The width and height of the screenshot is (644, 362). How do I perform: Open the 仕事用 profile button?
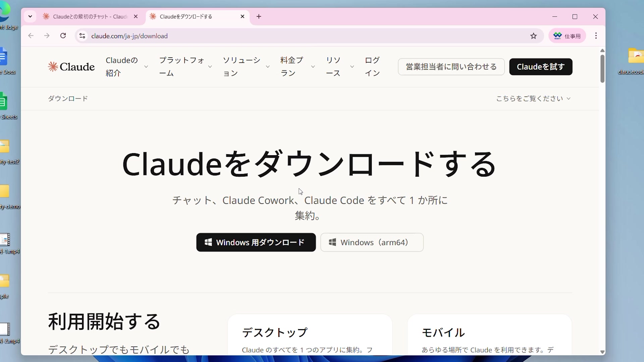point(567,36)
